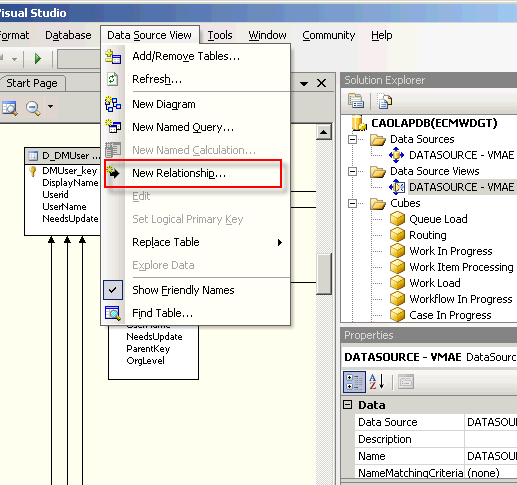This screenshot has height=485, width=517.
Task: Collapse the Data Sources folder node
Action: point(352,139)
